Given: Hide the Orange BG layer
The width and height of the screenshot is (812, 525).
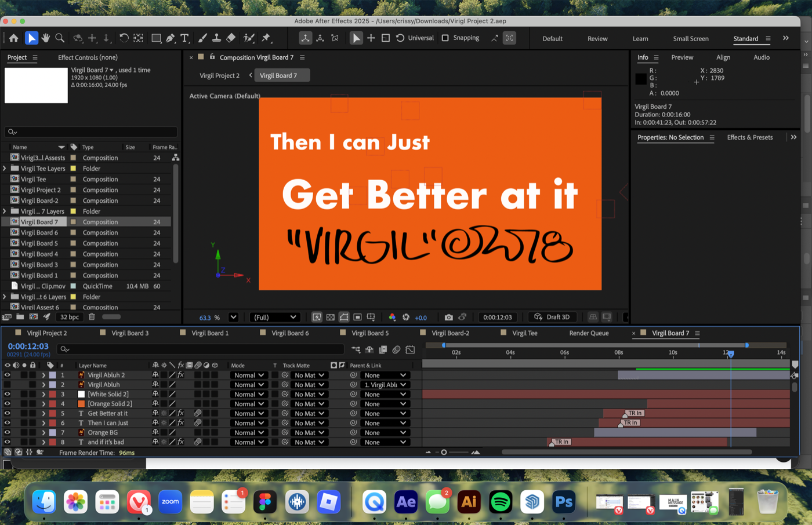Looking at the screenshot, I should point(8,432).
